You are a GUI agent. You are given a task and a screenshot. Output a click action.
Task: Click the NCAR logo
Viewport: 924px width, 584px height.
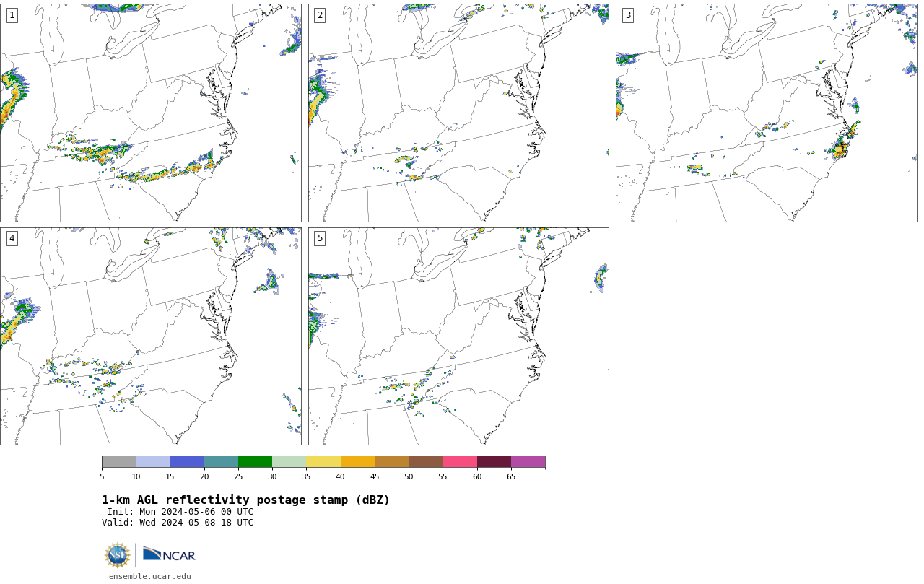(169, 554)
